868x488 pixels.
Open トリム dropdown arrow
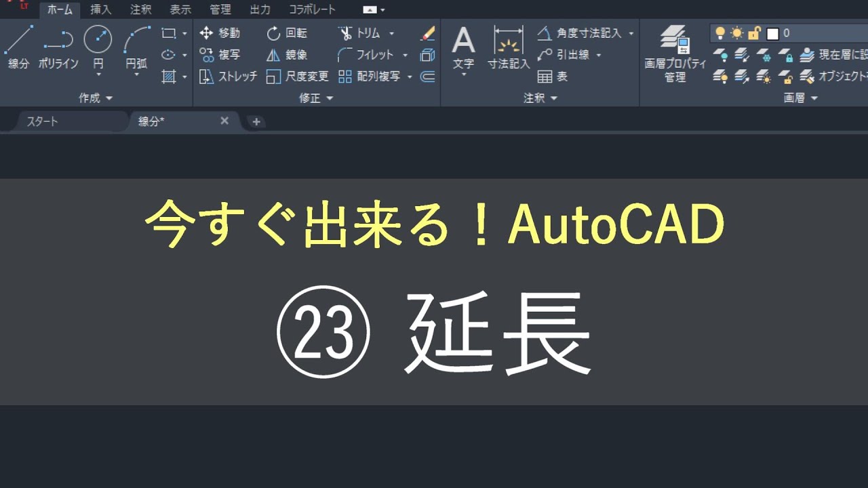[x=391, y=33]
